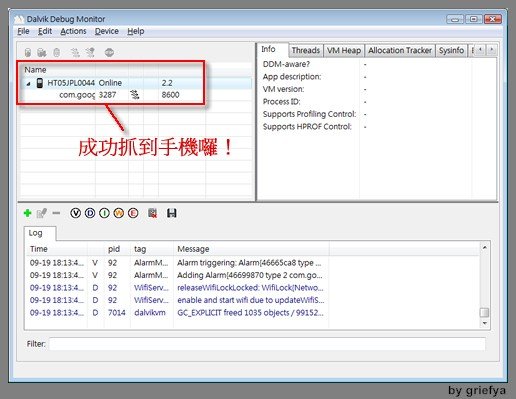Open the Actions menu
The height and width of the screenshot is (399, 516).
coord(73,31)
